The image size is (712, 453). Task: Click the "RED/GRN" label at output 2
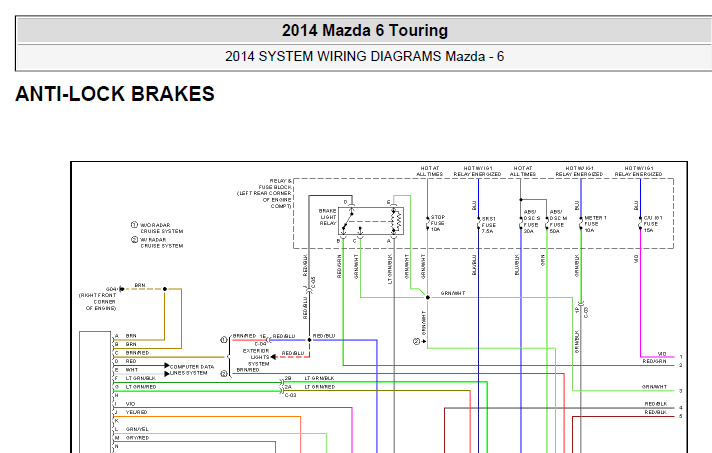click(654, 361)
